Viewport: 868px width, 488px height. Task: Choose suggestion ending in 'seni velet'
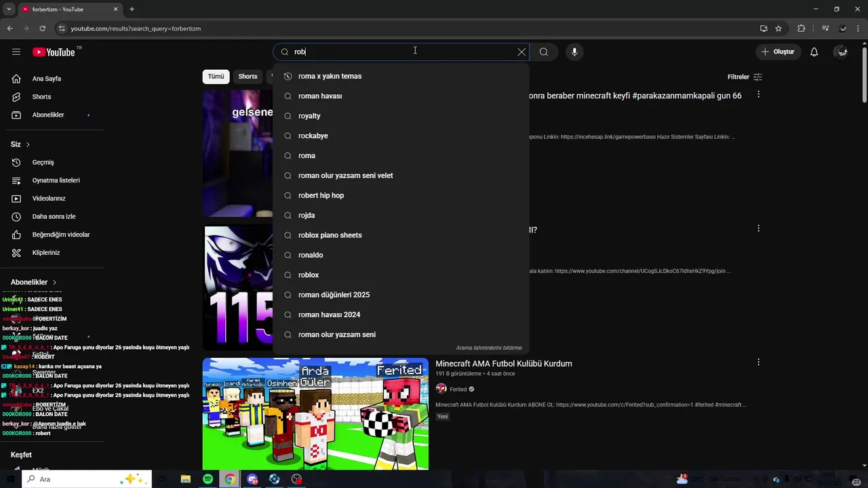coord(401,176)
